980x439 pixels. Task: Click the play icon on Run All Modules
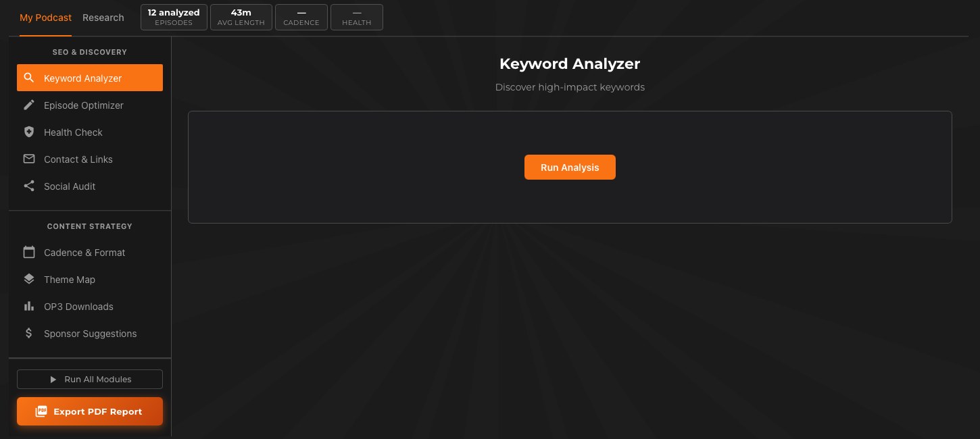click(53, 380)
